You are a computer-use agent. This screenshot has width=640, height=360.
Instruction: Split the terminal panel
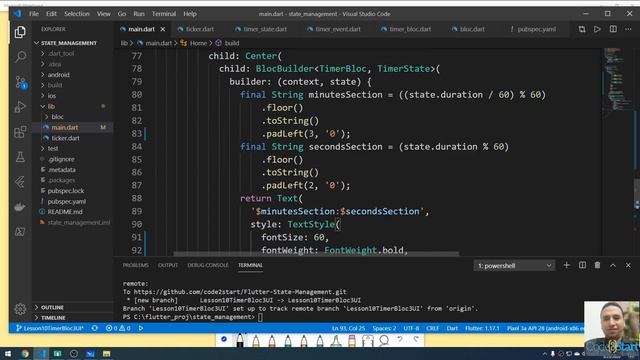coord(582,265)
